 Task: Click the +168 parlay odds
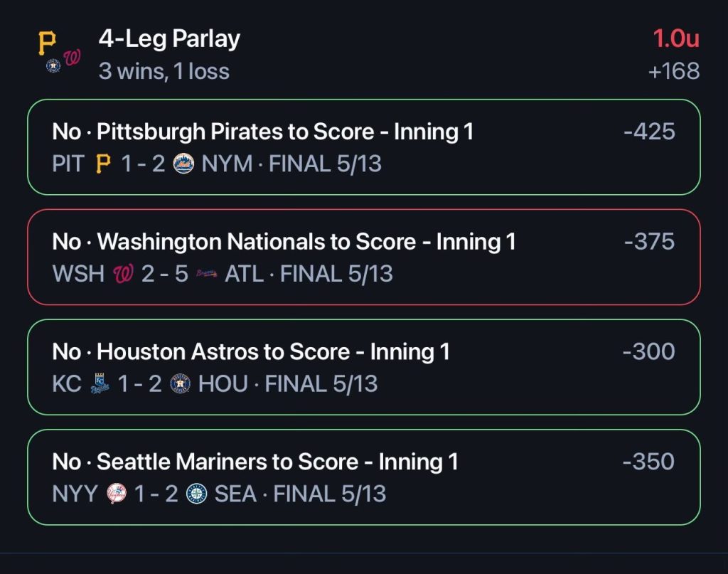click(x=674, y=71)
